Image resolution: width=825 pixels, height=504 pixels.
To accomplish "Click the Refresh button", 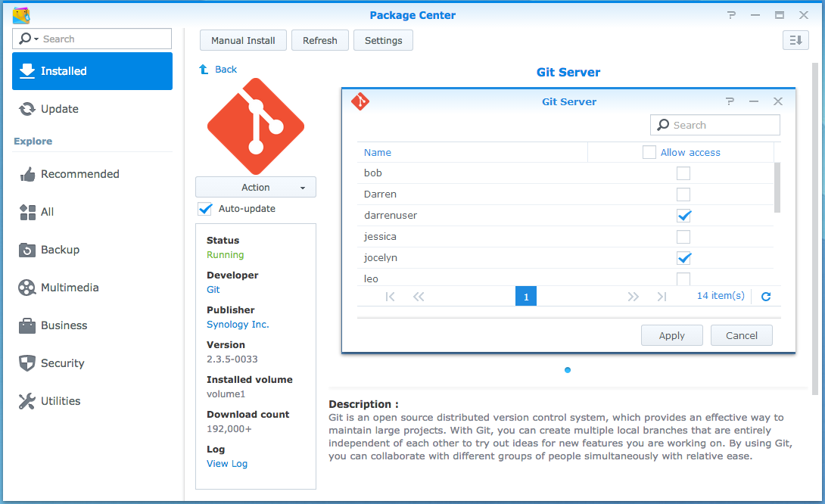I will (320, 41).
